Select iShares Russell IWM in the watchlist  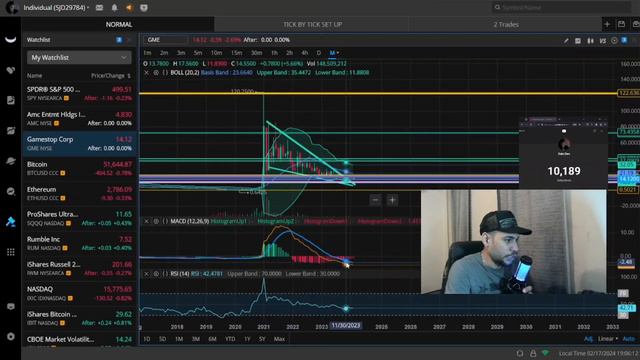pos(79,268)
